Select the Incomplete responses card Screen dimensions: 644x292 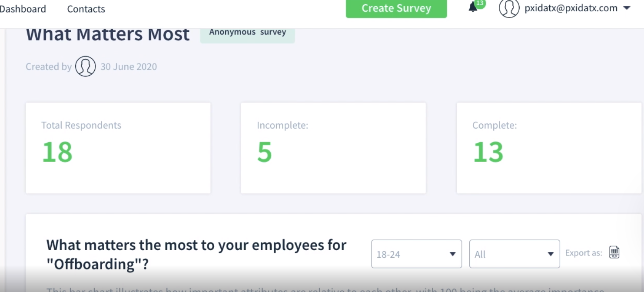click(x=333, y=148)
